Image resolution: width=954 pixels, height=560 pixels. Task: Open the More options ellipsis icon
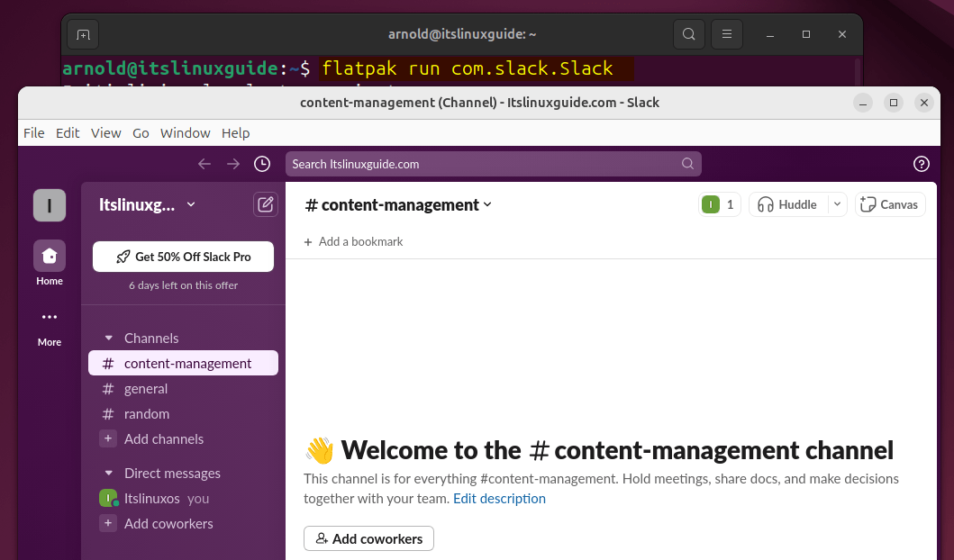point(50,317)
